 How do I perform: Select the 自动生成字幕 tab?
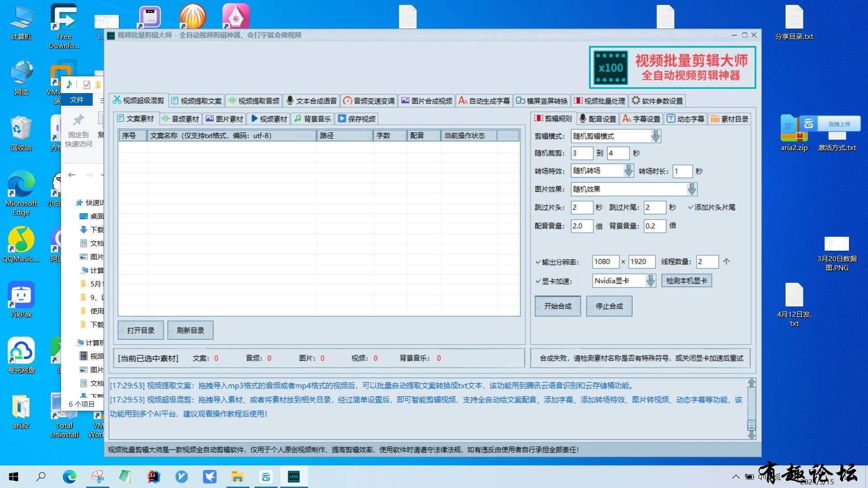[484, 101]
